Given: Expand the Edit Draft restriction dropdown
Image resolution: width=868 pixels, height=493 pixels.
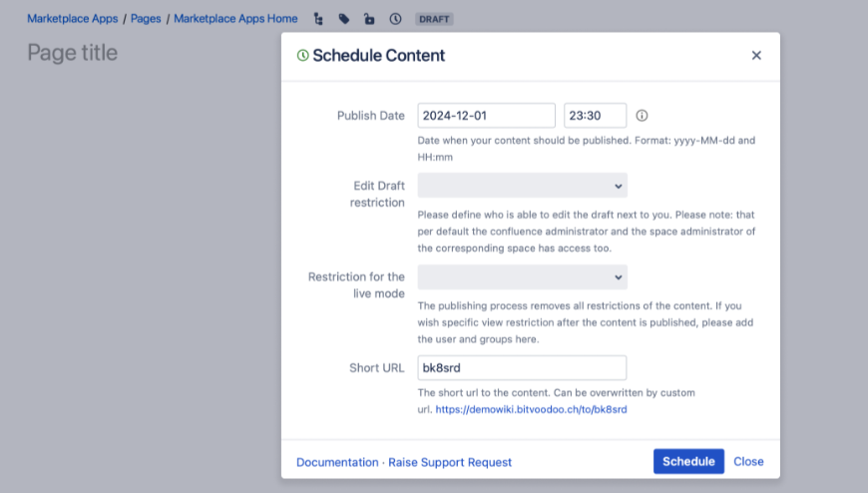Looking at the screenshot, I should point(522,186).
